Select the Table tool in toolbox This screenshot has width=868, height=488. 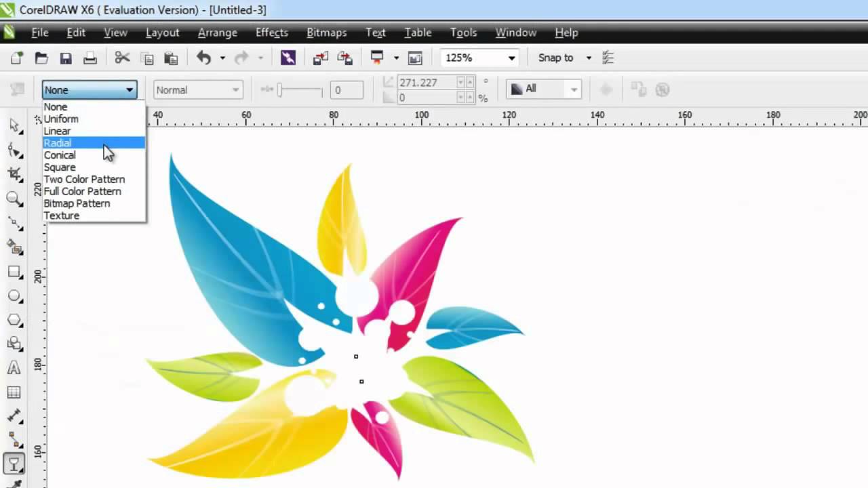pos(14,392)
